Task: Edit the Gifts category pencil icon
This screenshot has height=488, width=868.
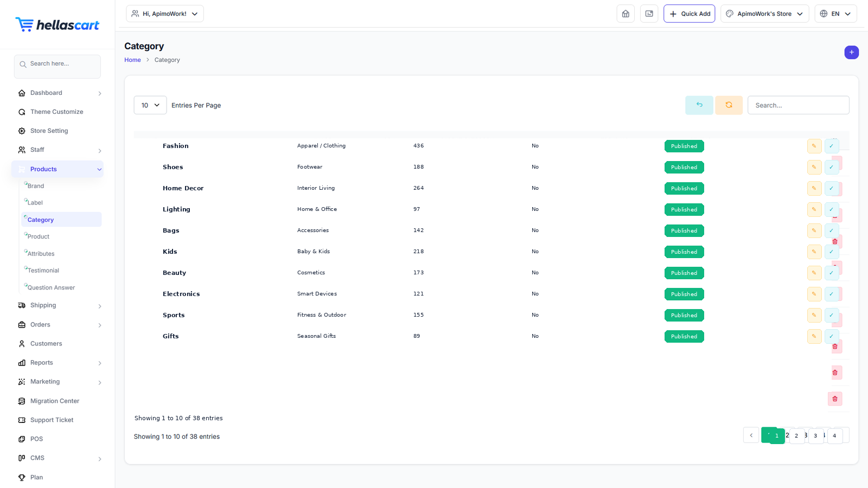Action: 814,336
